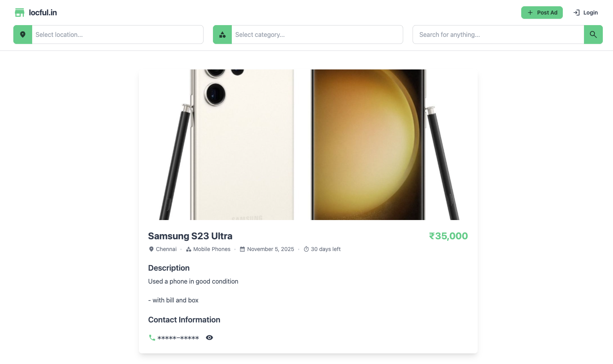Click the locful.in site name
The image size is (613, 364).
point(43,13)
